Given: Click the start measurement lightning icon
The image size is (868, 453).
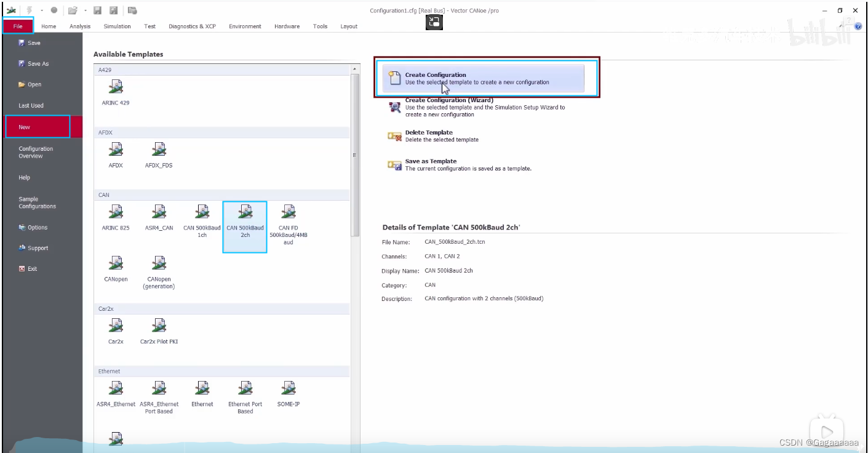Looking at the screenshot, I should click(29, 10).
